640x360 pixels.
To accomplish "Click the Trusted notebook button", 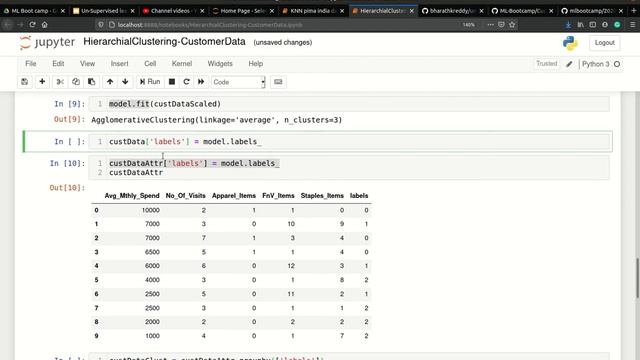I will [546, 64].
